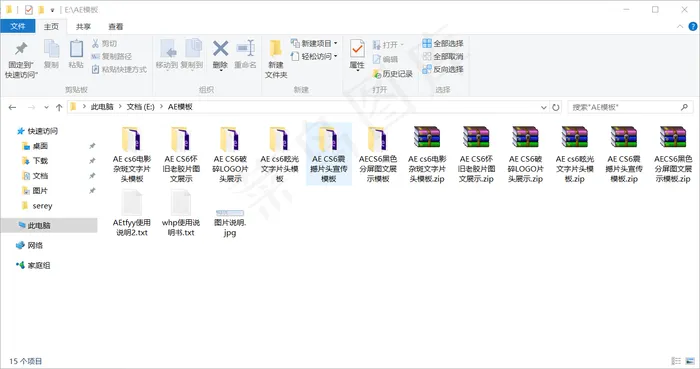The image size is (700, 369).
Task: Click the Up directory arrow
Action: click(x=59, y=107)
